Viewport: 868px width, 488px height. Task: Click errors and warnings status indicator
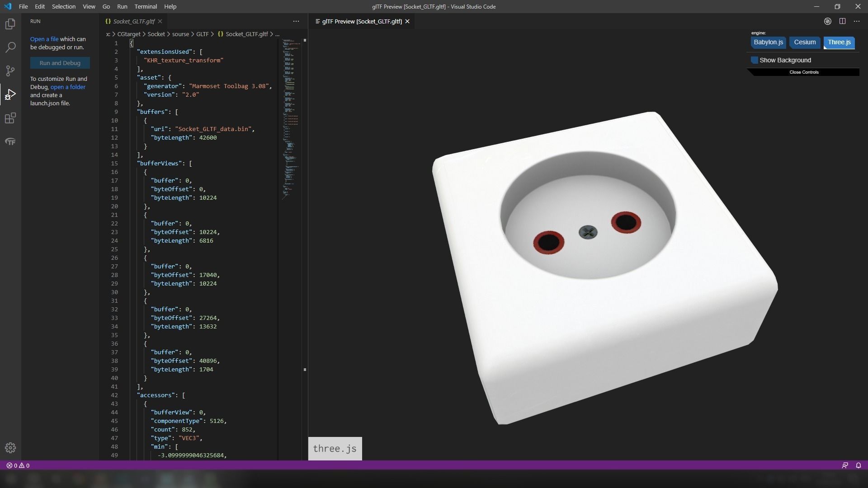coord(18,465)
